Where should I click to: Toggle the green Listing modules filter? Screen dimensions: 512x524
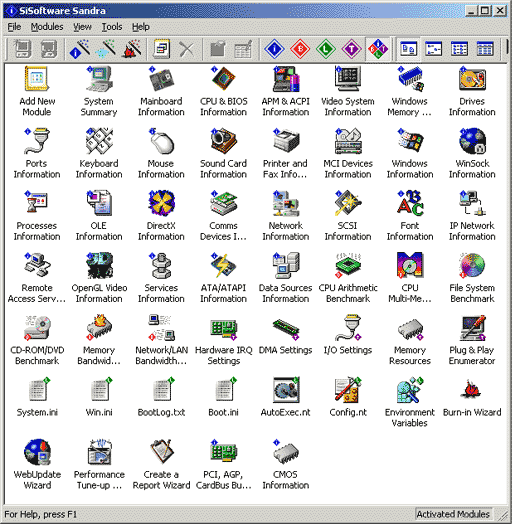pyautogui.click(x=326, y=49)
